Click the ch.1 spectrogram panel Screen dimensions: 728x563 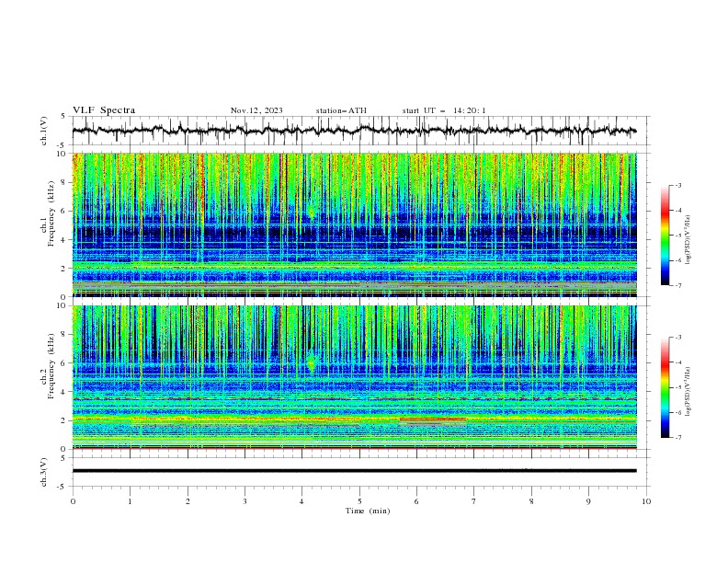pos(354,224)
